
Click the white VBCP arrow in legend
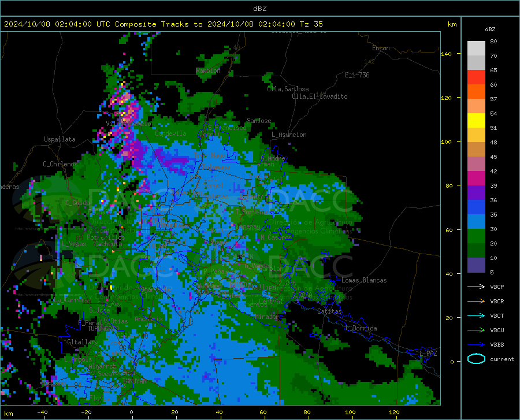point(476,287)
